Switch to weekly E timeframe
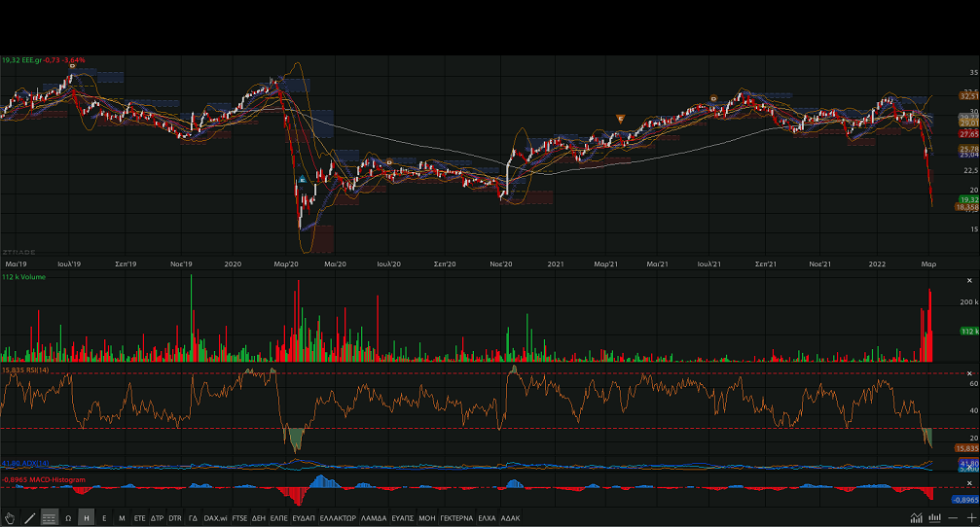The image size is (980, 527). point(104,518)
